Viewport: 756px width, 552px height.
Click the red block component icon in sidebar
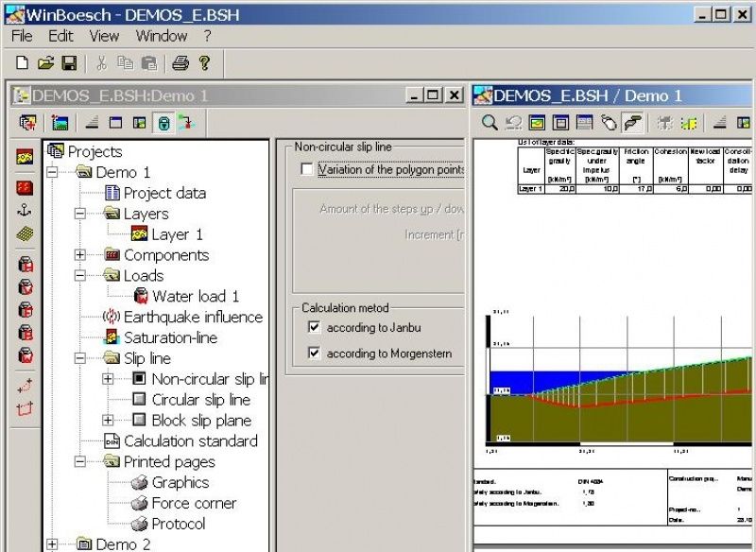pos(25,187)
